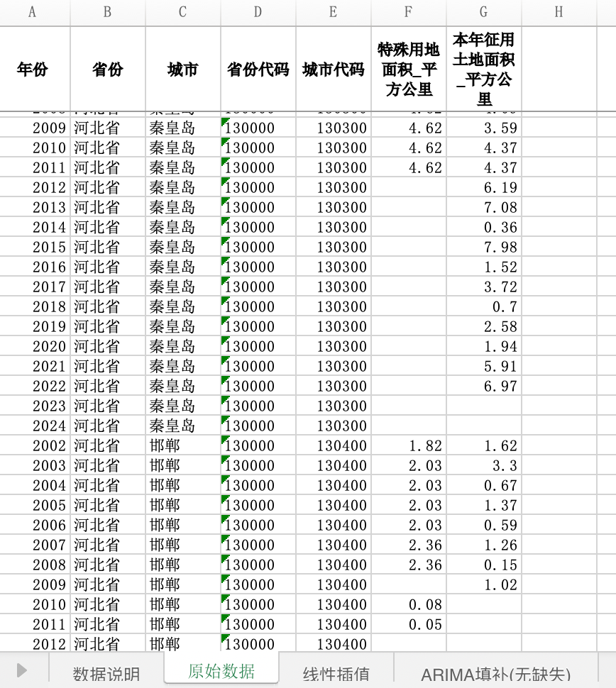Open the ARIMA填补(无缺失) sheet tab

coord(495,672)
